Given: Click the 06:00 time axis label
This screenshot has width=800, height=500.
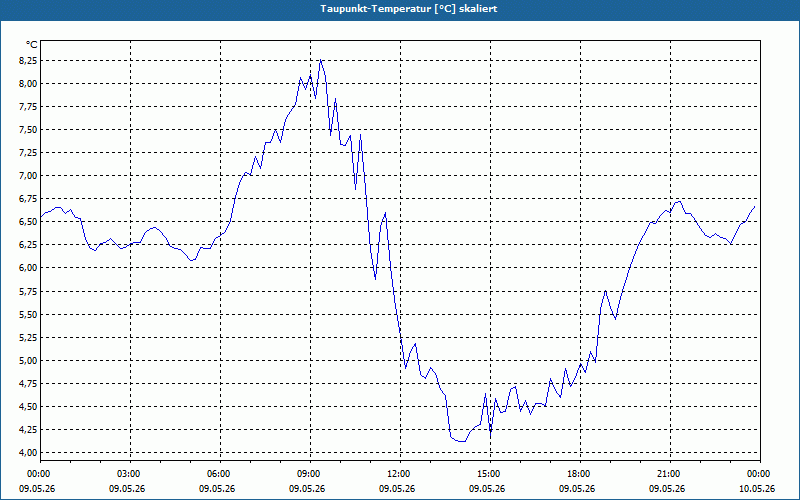Looking at the screenshot, I should click(x=220, y=474).
